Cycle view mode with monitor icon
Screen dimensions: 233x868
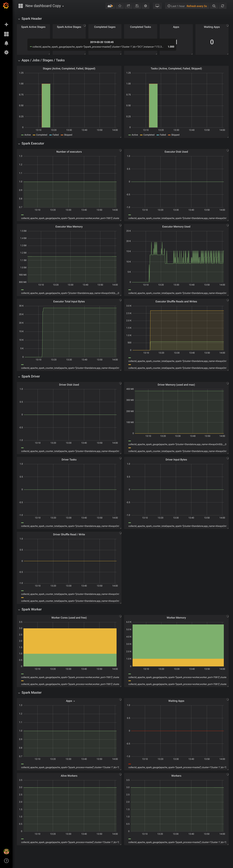pyautogui.click(x=157, y=6)
